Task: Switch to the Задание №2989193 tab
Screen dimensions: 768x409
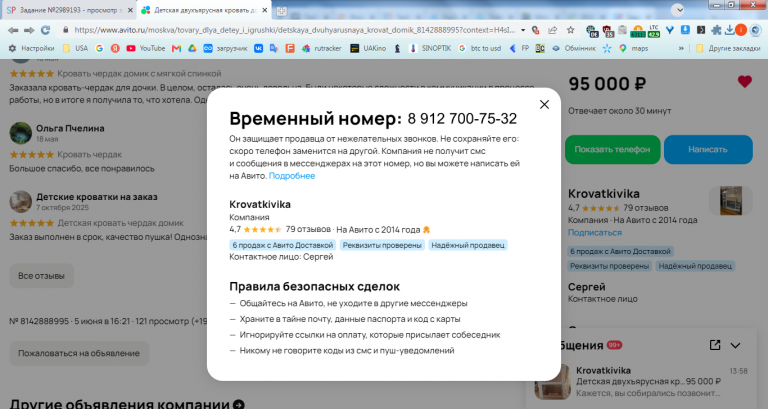Action: tap(69, 10)
